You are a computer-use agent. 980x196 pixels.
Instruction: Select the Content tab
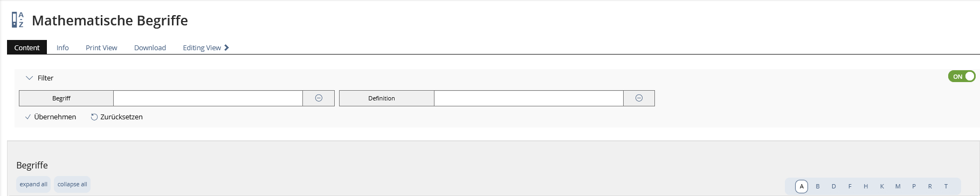tap(27, 48)
